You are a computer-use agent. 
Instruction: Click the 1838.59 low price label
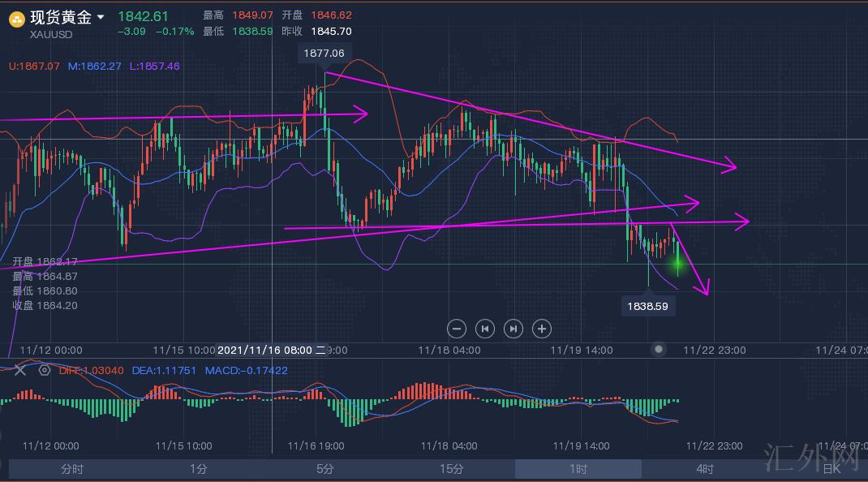[x=648, y=307]
